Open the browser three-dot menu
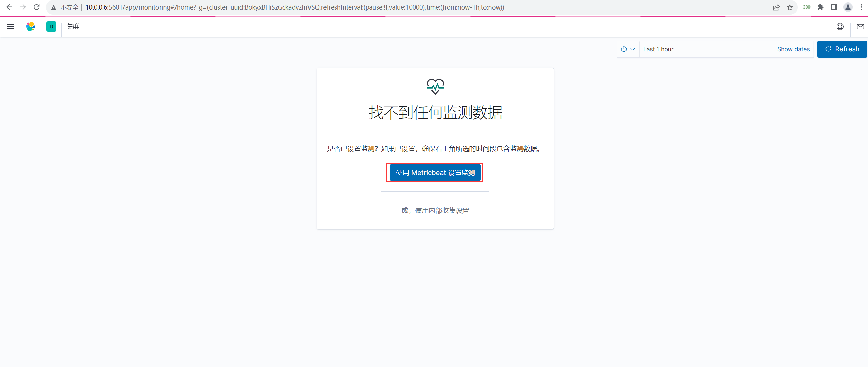The height and width of the screenshot is (367, 868). click(861, 7)
